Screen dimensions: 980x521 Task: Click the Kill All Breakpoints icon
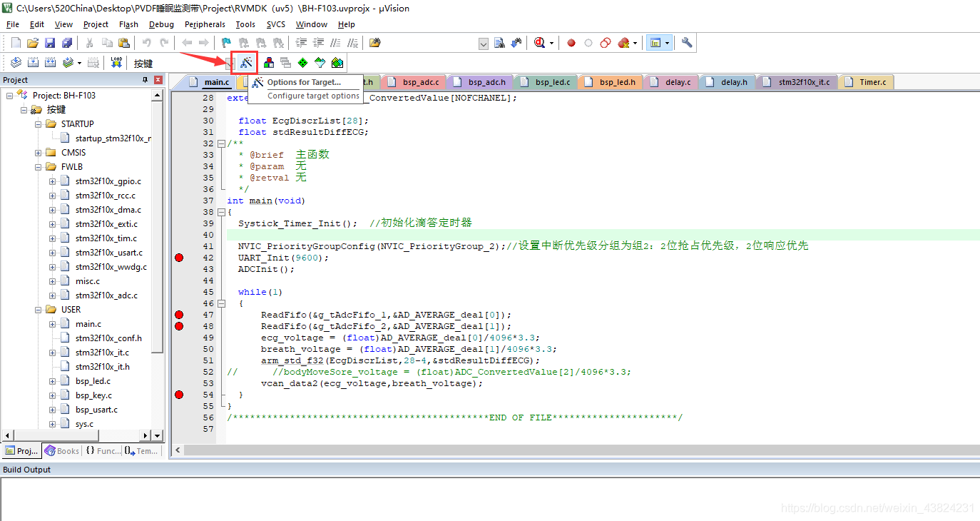[623, 43]
